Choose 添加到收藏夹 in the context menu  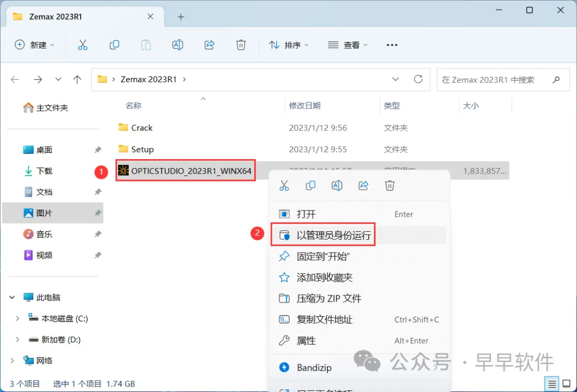tap(359, 277)
